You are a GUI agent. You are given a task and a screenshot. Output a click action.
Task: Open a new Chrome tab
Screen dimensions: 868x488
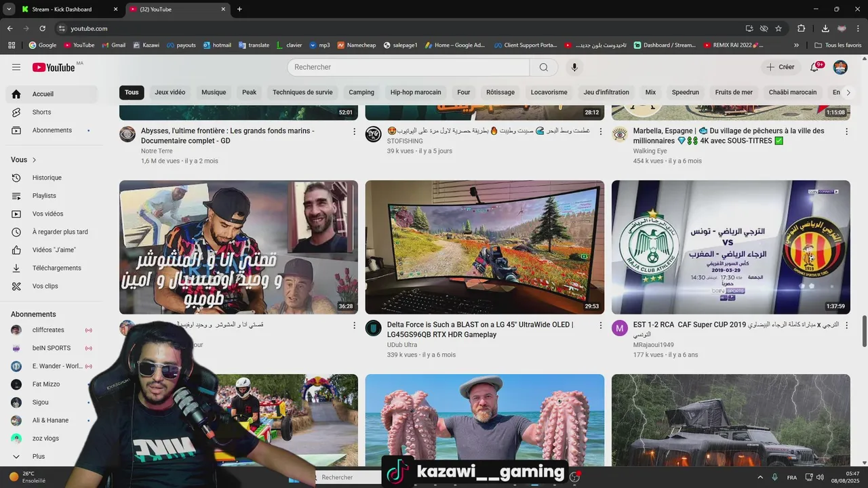point(239,9)
